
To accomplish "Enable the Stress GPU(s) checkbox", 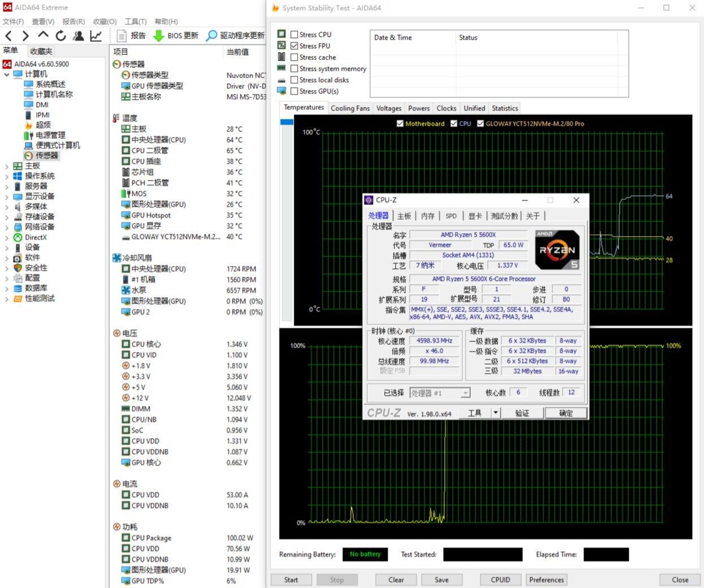I will pyautogui.click(x=294, y=91).
